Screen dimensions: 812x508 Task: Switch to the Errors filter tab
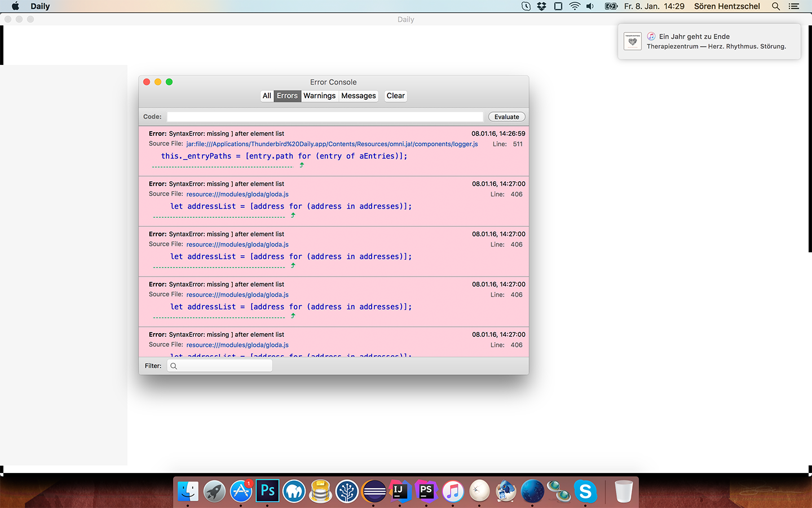pyautogui.click(x=287, y=96)
